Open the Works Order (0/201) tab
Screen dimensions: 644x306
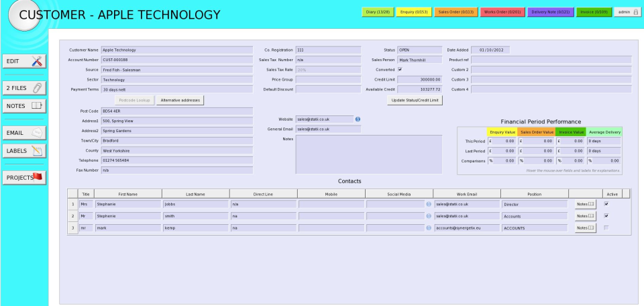tap(502, 12)
